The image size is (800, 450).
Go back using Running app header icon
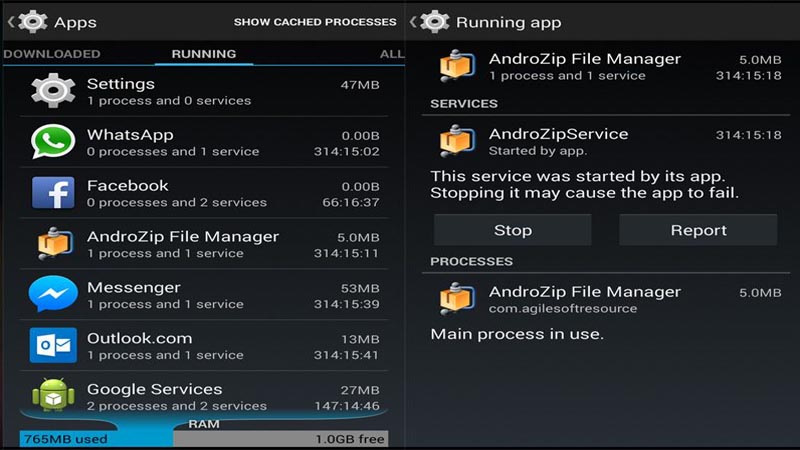pyautogui.click(x=433, y=21)
